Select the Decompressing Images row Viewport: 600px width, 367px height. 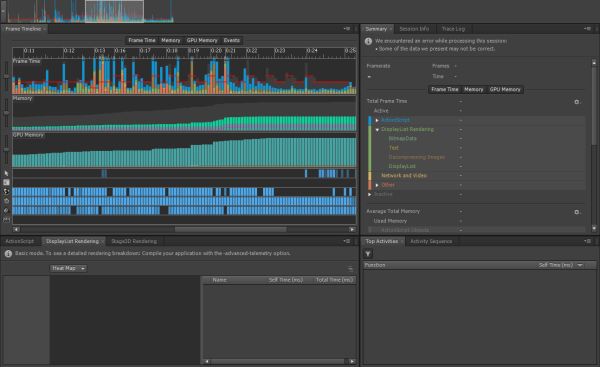[417, 157]
